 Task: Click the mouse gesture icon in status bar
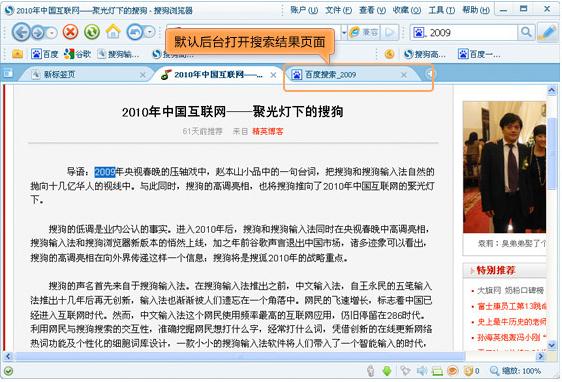click(x=371, y=371)
